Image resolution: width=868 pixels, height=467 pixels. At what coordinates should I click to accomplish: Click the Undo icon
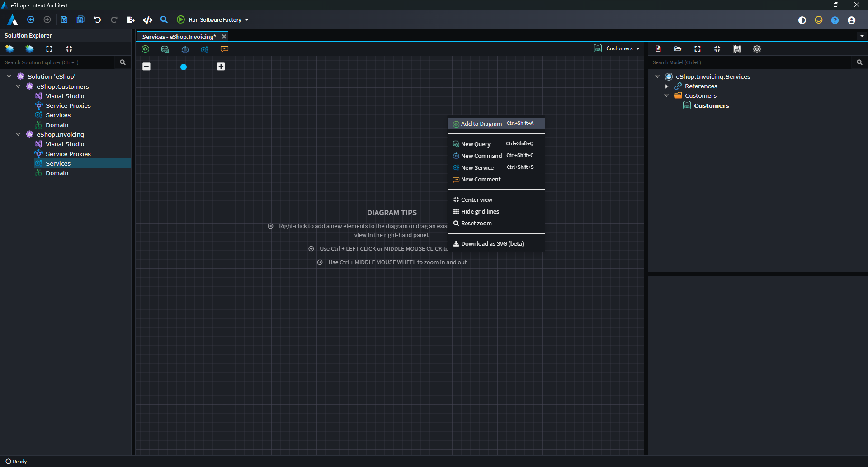point(97,20)
